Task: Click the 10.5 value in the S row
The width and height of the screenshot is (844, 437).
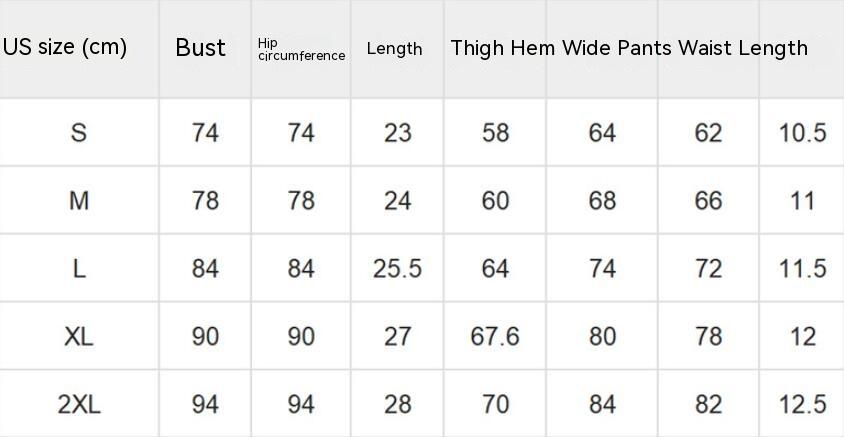Action: pos(802,132)
